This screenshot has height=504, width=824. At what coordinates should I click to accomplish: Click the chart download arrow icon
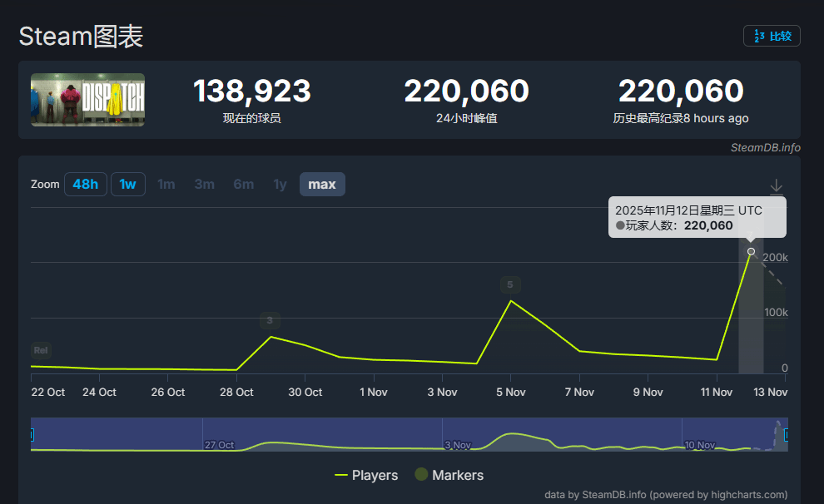pyautogui.click(x=776, y=186)
